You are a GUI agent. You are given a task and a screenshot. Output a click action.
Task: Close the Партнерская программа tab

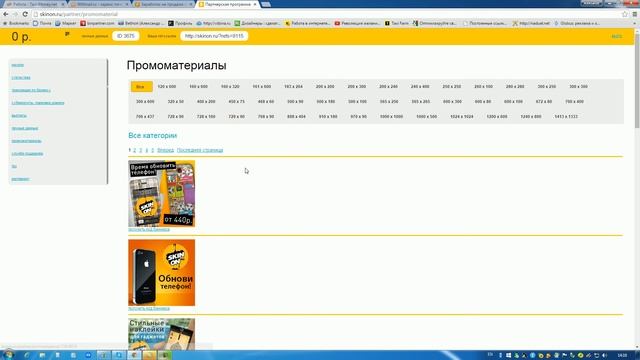pyautogui.click(x=255, y=4)
